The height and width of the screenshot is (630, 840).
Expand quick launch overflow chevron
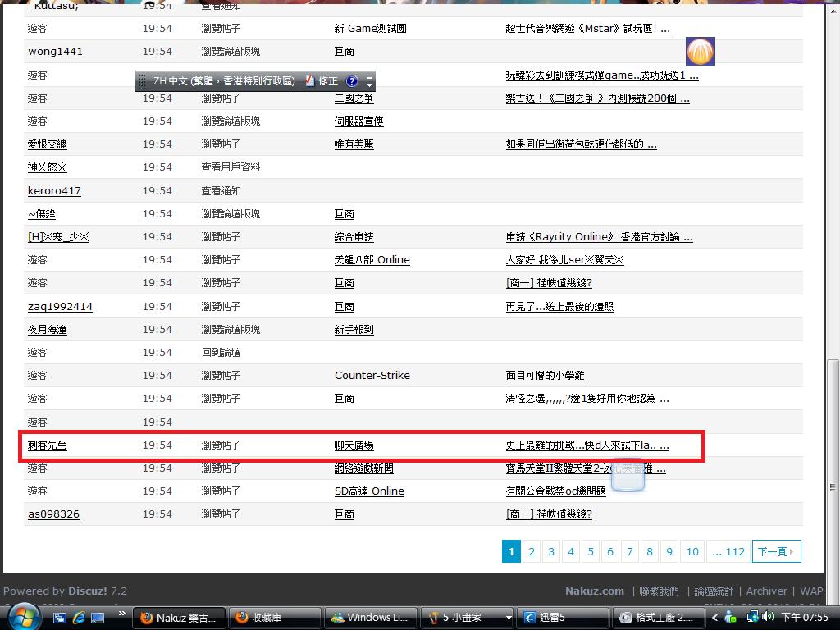[122, 614]
